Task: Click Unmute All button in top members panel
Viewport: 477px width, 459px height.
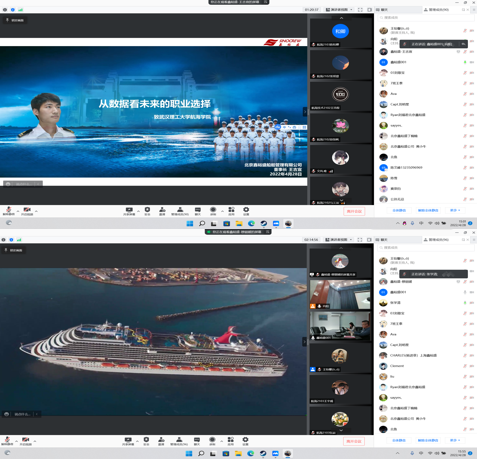Action: [x=428, y=210]
